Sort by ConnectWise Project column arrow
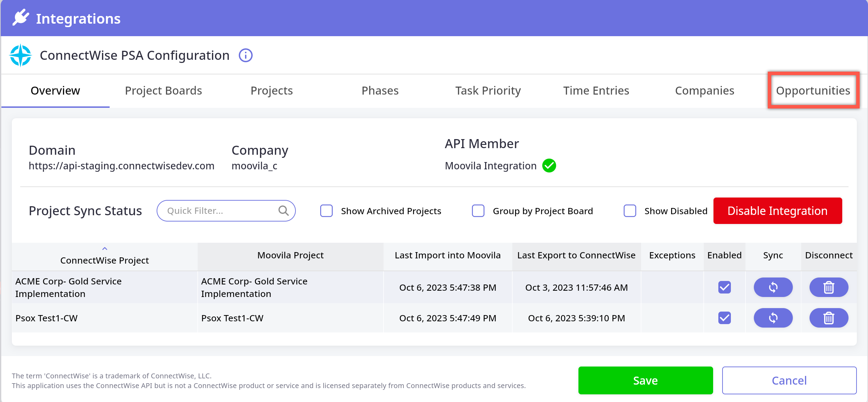 click(x=104, y=249)
